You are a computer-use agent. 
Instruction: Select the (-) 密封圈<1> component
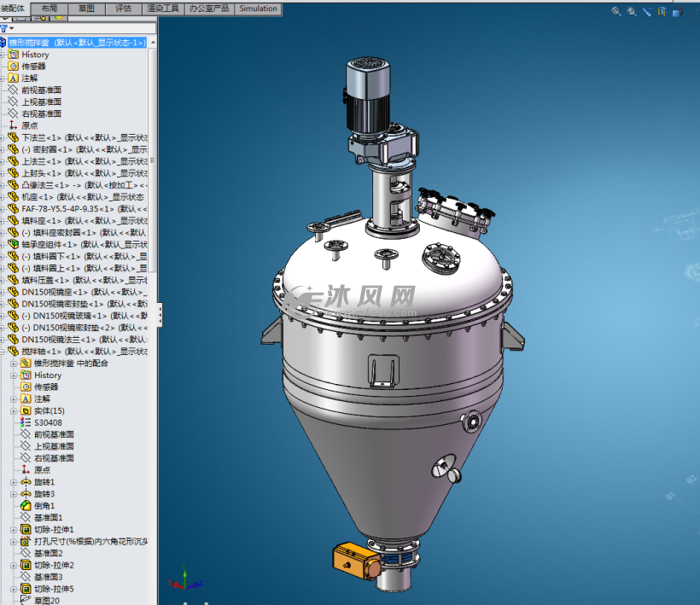85,149
